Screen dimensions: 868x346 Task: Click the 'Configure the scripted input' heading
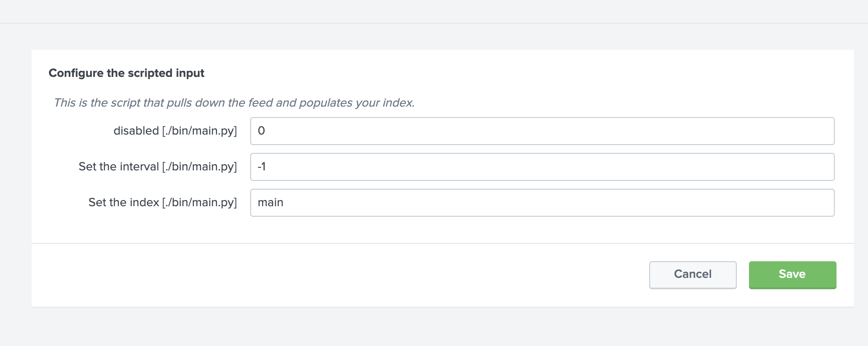click(x=126, y=73)
